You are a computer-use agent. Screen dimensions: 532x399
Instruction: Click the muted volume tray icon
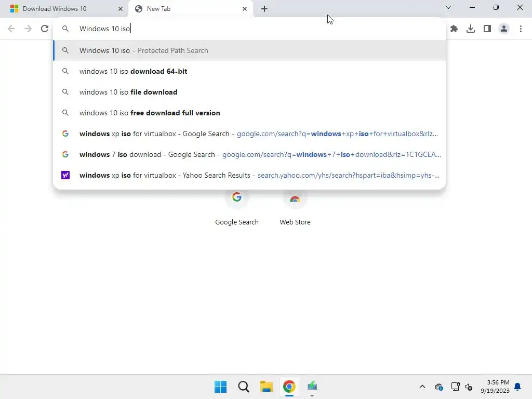pos(469,387)
